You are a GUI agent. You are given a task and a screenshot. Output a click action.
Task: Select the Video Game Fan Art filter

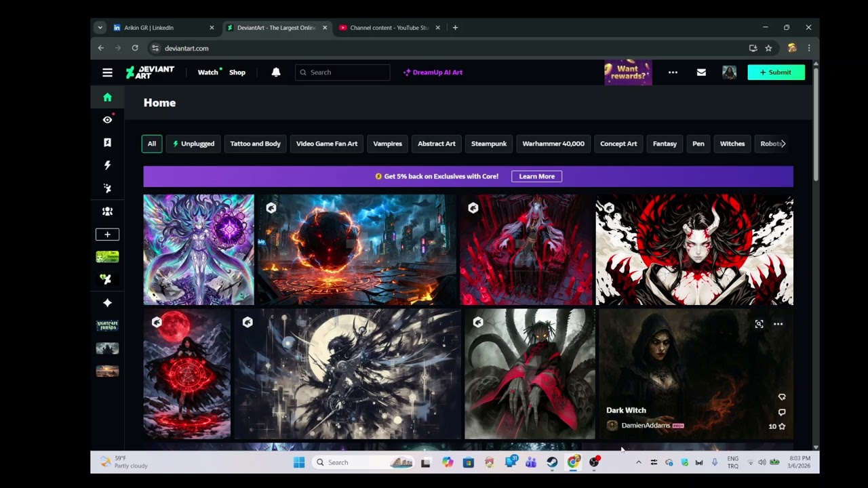coord(327,144)
